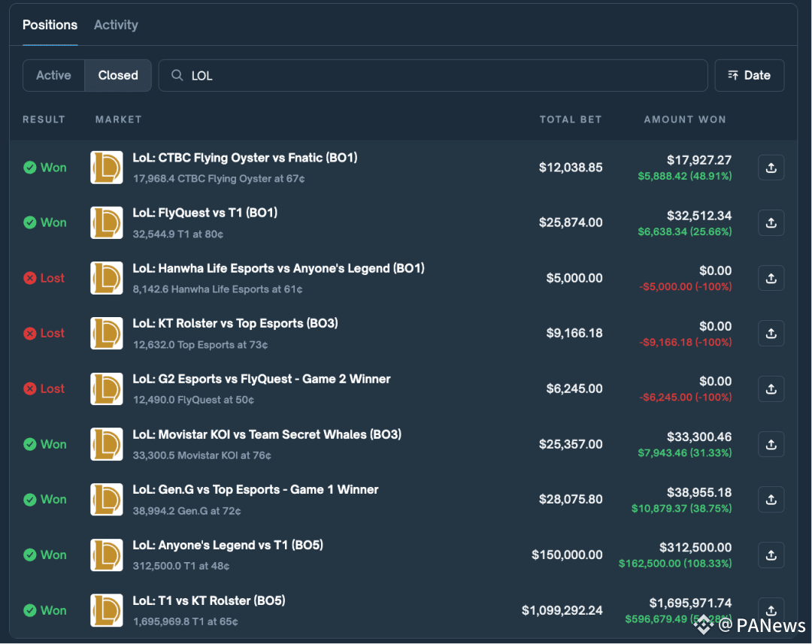The image size is (812, 644).
Task: Share the Movistar KOI vs Team Secret Whales result
Action: click(771, 444)
